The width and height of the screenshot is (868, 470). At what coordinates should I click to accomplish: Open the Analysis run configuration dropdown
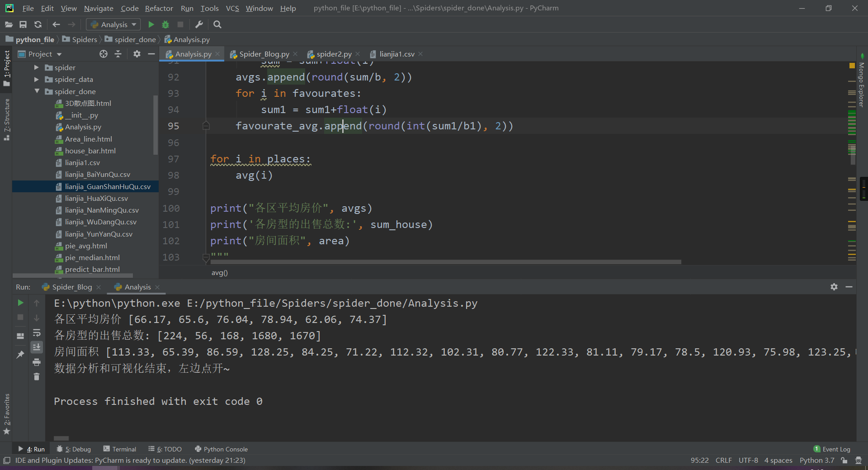click(113, 24)
